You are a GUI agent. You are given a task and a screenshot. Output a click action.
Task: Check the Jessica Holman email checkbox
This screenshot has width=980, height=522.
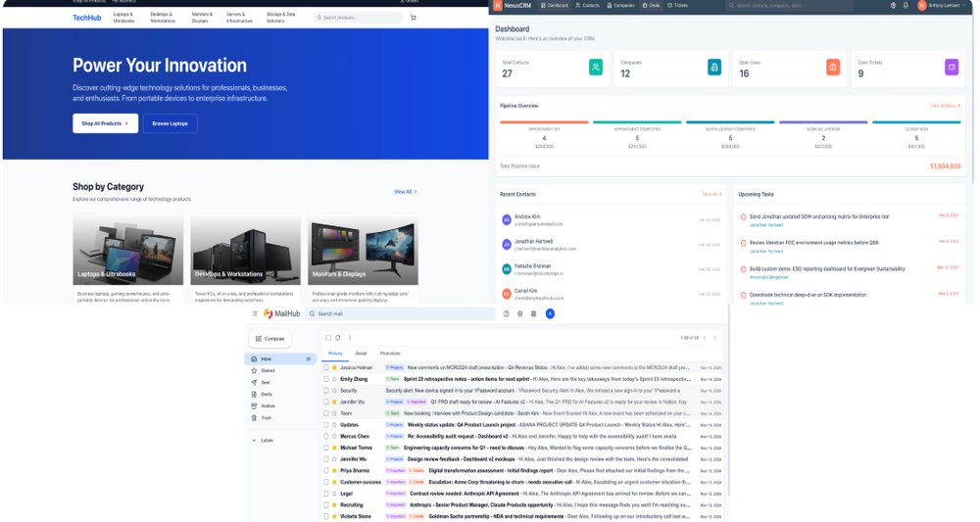(326, 368)
